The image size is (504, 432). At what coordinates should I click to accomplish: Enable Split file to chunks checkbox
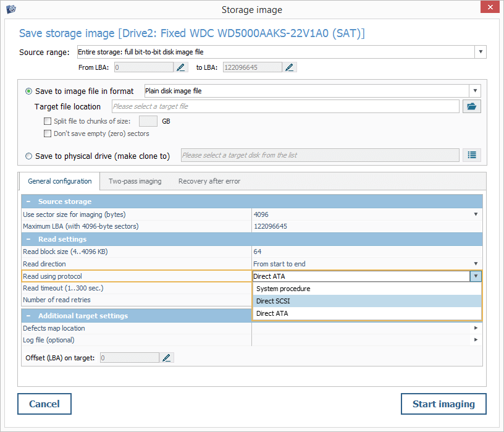pyautogui.click(x=48, y=121)
